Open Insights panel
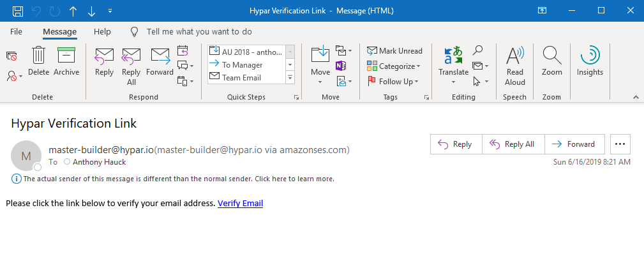 590,61
